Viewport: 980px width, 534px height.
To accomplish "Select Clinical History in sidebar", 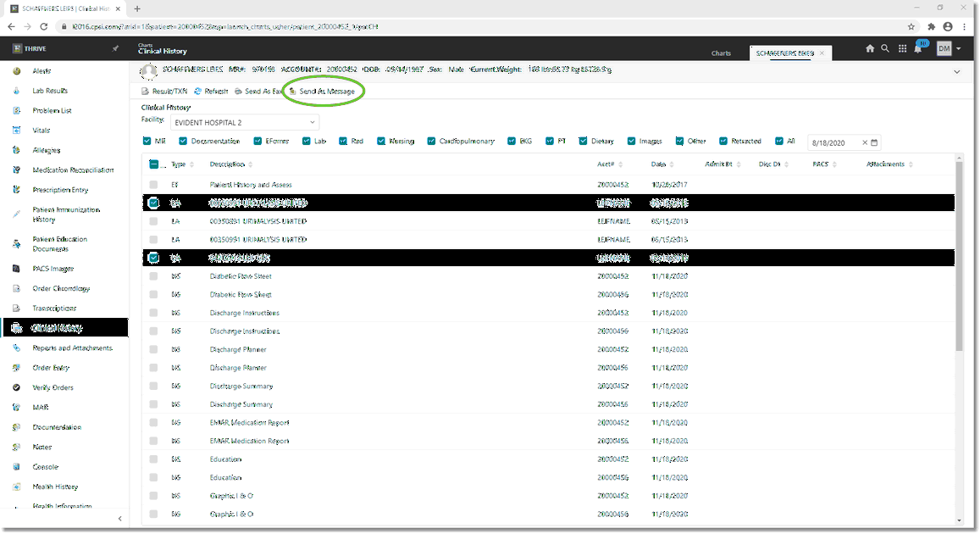I will (x=65, y=328).
